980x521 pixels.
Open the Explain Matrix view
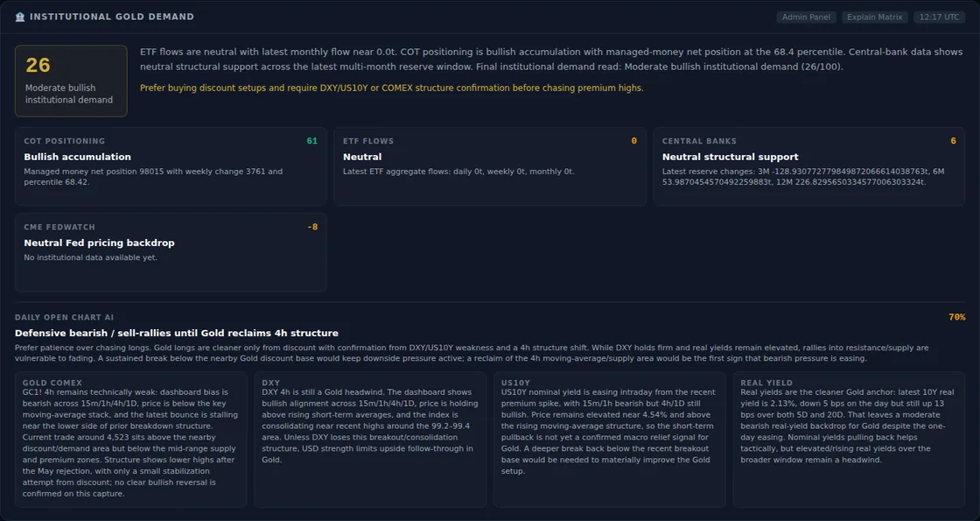coord(874,17)
